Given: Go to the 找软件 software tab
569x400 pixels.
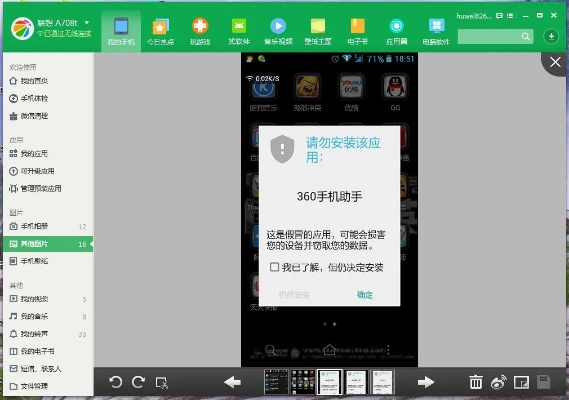Looking at the screenshot, I should pyautogui.click(x=239, y=32).
